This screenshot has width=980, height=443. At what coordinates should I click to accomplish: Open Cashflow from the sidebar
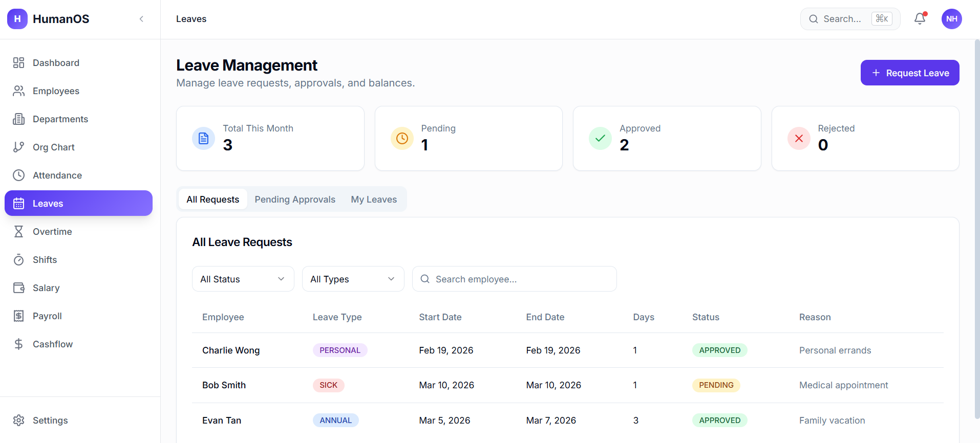point(52,344)
